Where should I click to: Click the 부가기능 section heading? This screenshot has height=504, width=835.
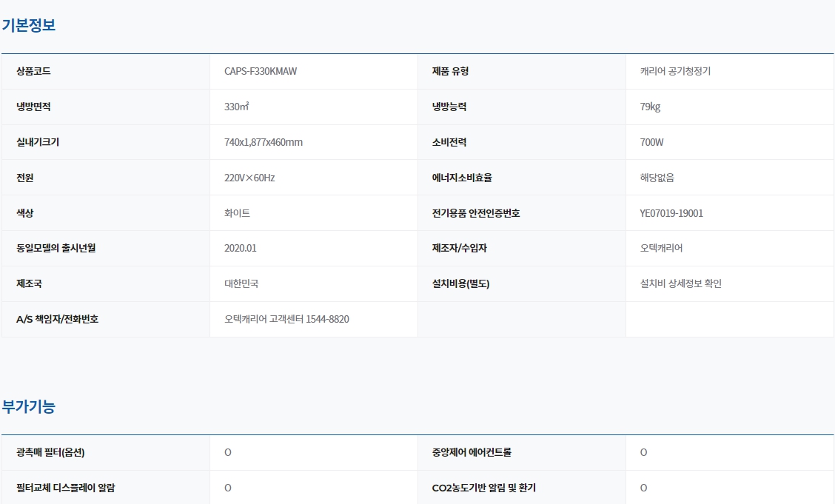coord(29,406)
